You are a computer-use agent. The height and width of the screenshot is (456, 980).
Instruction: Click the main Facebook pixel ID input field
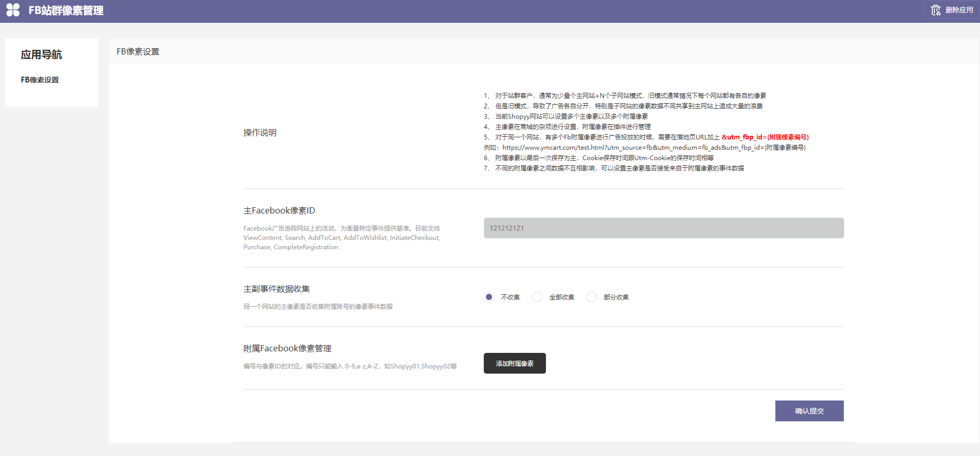coord(664,228)
